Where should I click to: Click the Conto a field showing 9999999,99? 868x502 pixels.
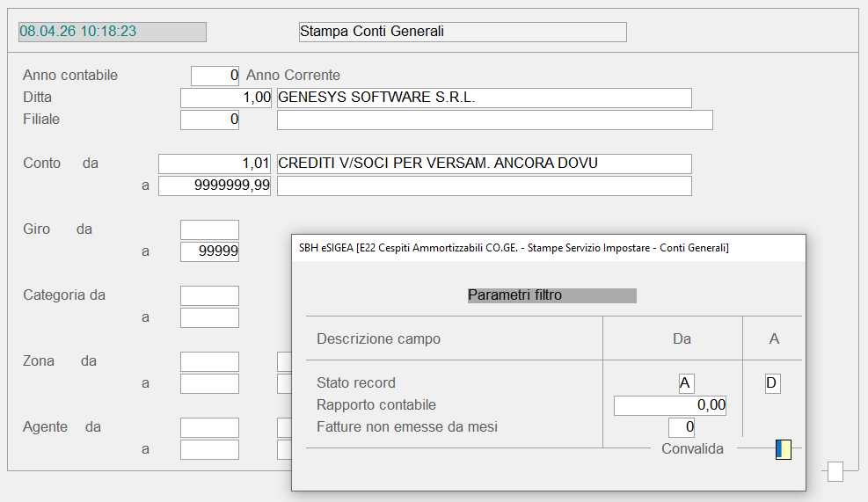tap(215, 186)
